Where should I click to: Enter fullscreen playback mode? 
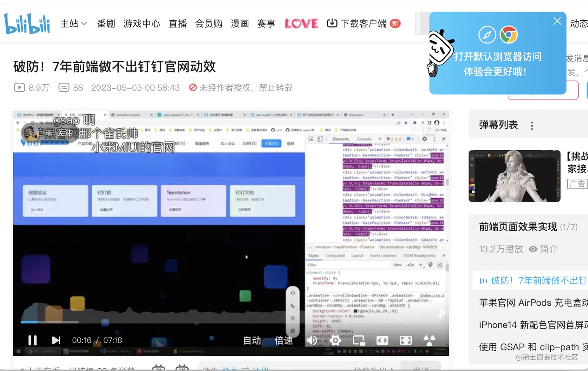(x=406, y=340)
